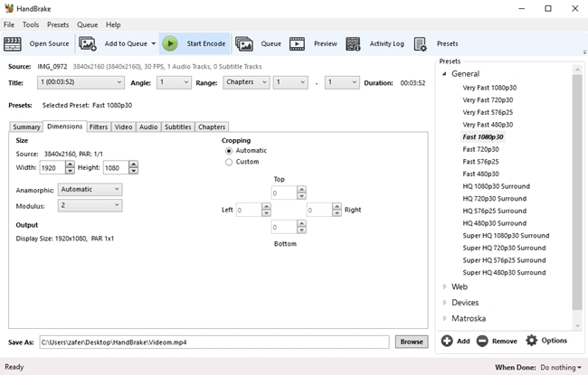Viewport: 588px width, 375px height.
Task: Switch to the Summary tab
Action: click(x=26, y=127)
